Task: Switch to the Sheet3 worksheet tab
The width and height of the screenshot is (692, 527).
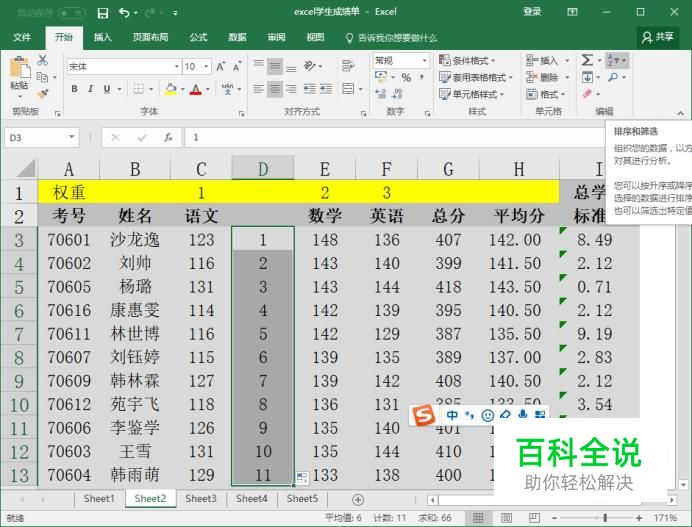Action: (x=201, y=499)
